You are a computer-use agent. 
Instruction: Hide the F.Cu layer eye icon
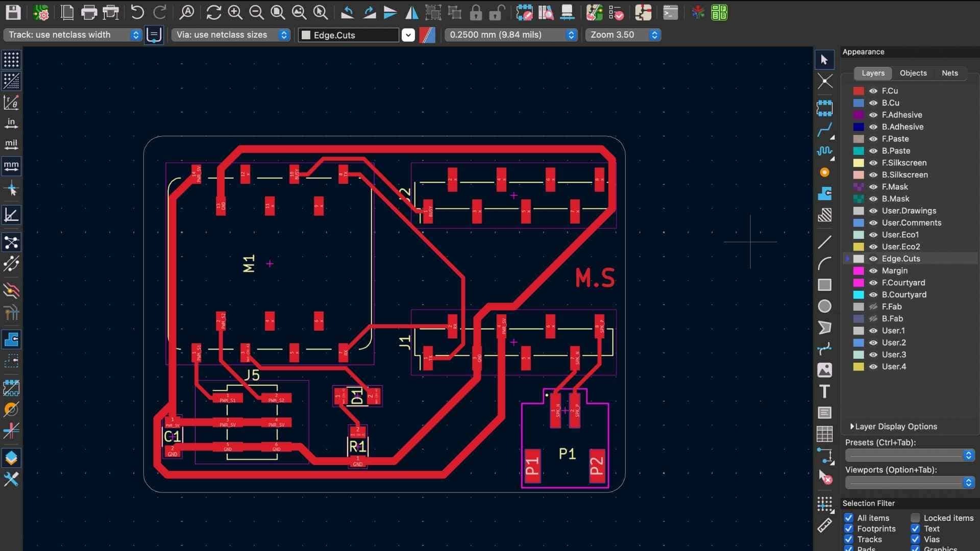tap(873, 91)
